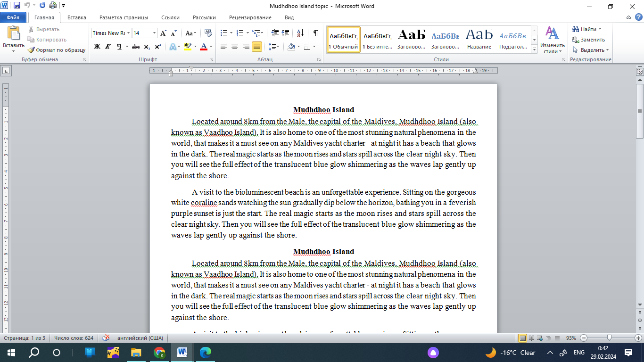This screenshot has width=644, height=362.
Task: Click the grow font size icon
Action: click(x=163, y=33)
